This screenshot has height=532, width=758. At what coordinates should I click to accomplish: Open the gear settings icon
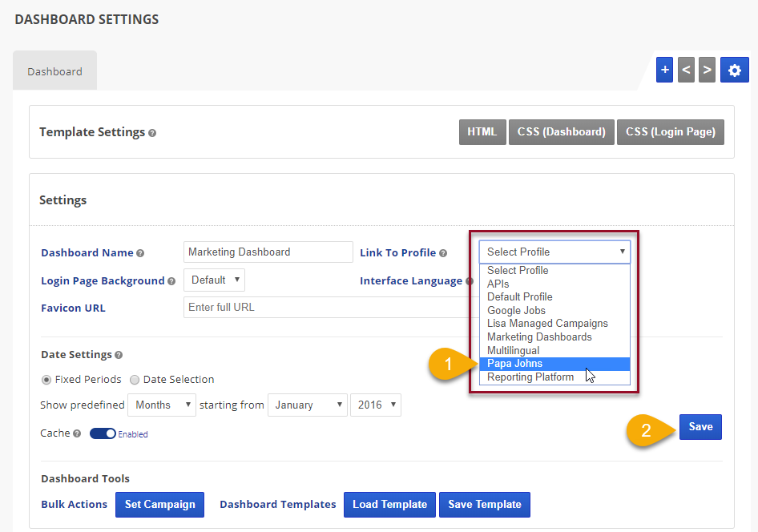[x=734, y=70]
